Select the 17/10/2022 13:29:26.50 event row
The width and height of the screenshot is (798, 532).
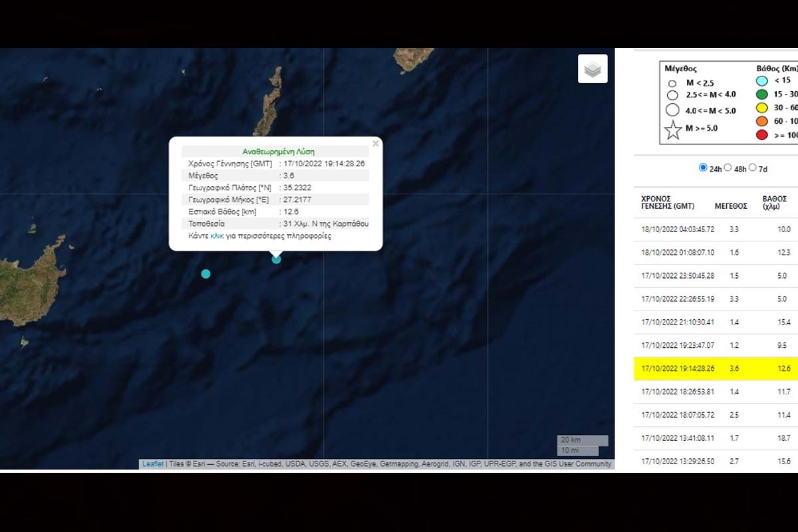tap(715, 462)
